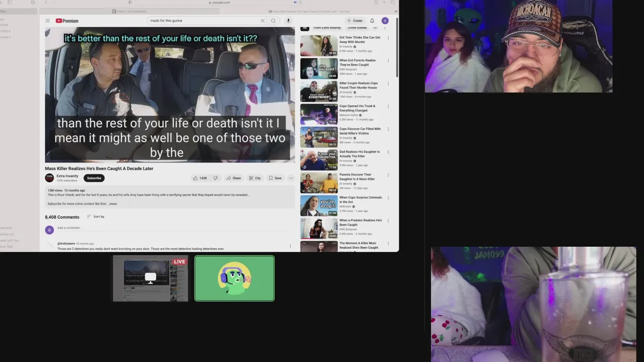The width and height of the screenshot is (644, 362).
Task: Switch to the Kick Dashboard browser tab
Action: [x=130, y=11]
